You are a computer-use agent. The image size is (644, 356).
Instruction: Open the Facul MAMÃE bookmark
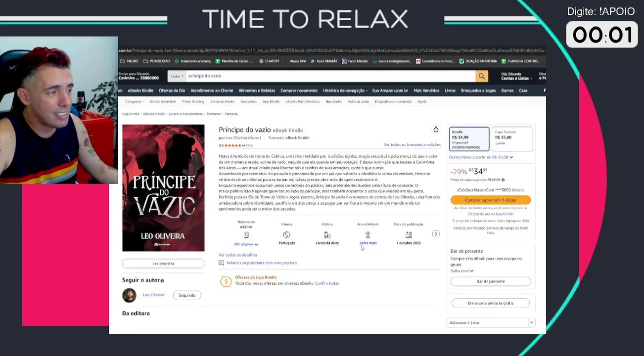click(x=323, y=61)
